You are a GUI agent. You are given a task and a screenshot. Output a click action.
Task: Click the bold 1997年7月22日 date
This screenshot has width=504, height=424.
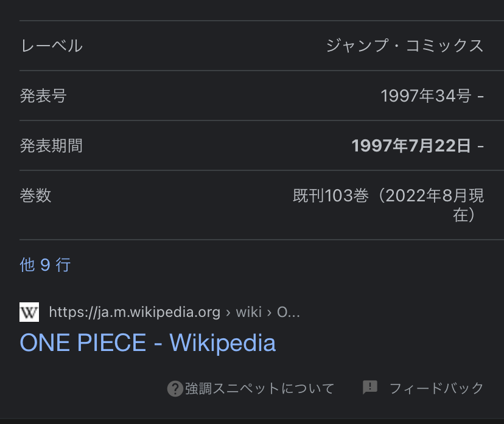pyautogui.click(x=411, y=145)
